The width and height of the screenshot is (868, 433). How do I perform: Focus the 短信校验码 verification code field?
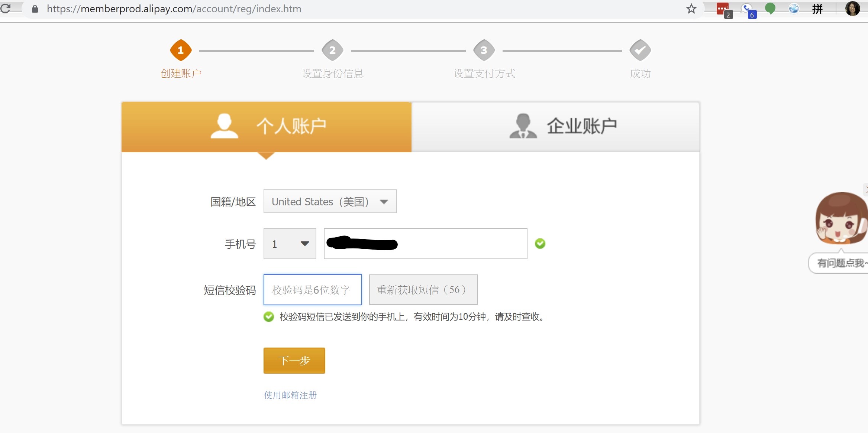tap(312, 290)
